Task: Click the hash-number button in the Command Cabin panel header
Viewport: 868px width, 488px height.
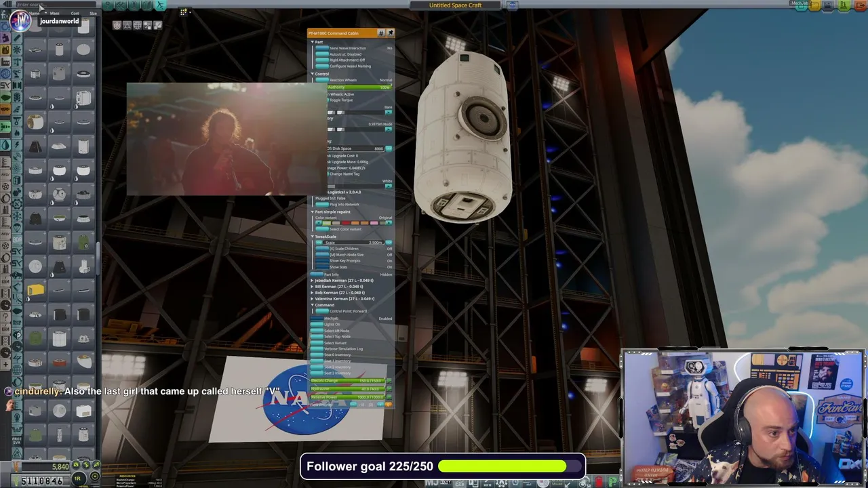Action: pos(382,33)
